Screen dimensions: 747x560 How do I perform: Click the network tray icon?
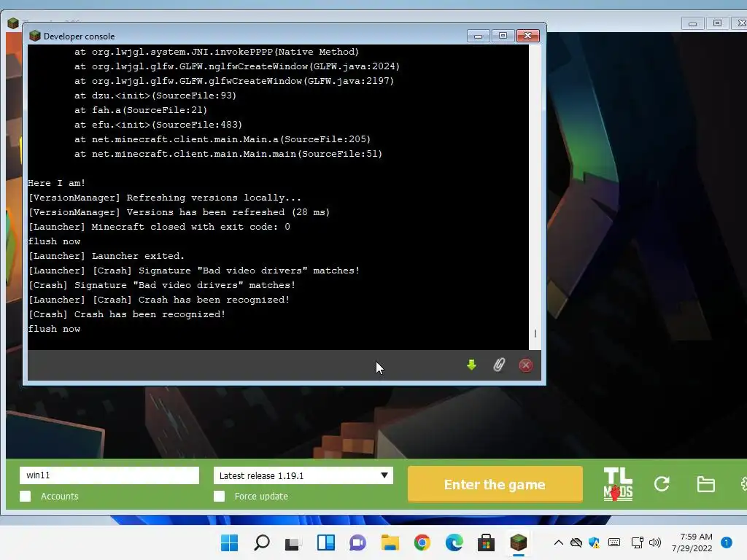pyautogui.click(x=637, y=542)
